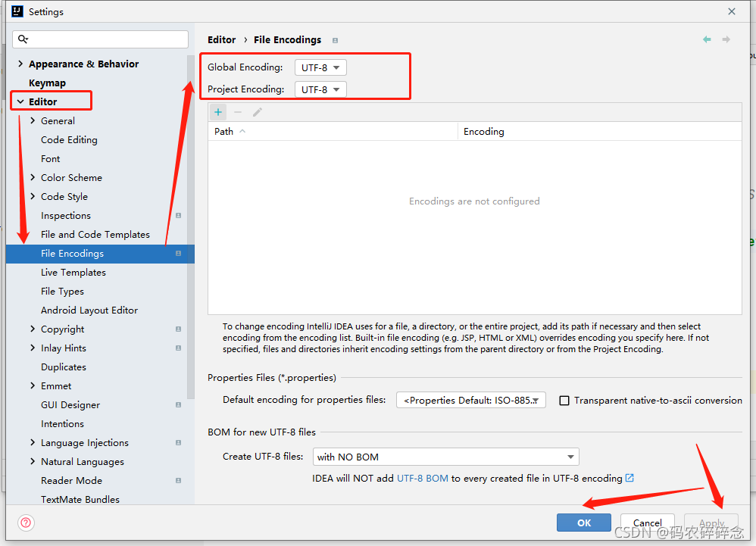Screen dimensions: 756x546
Task: Click the external link icon after UTF-8 encoding
Action: click(629, 478)
